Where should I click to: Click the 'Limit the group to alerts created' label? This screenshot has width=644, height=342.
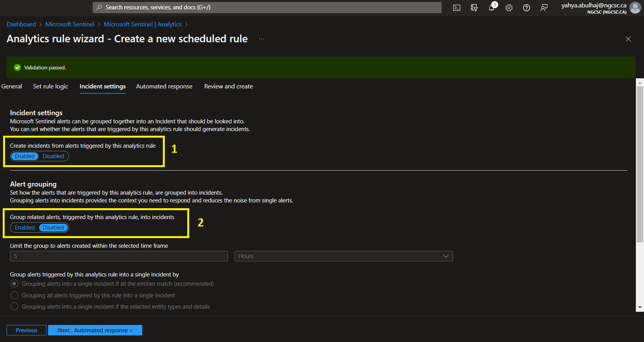[x=89, y=246]
